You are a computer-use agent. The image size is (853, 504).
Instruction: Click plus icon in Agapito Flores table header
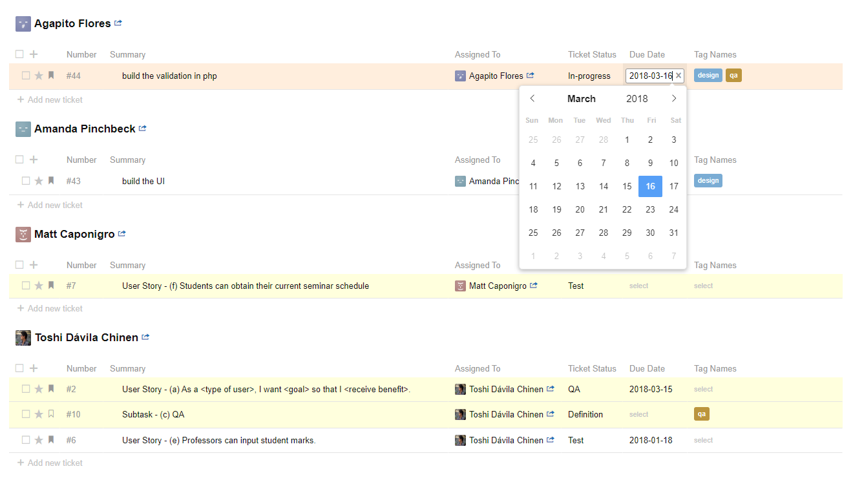tap(34, 54)
